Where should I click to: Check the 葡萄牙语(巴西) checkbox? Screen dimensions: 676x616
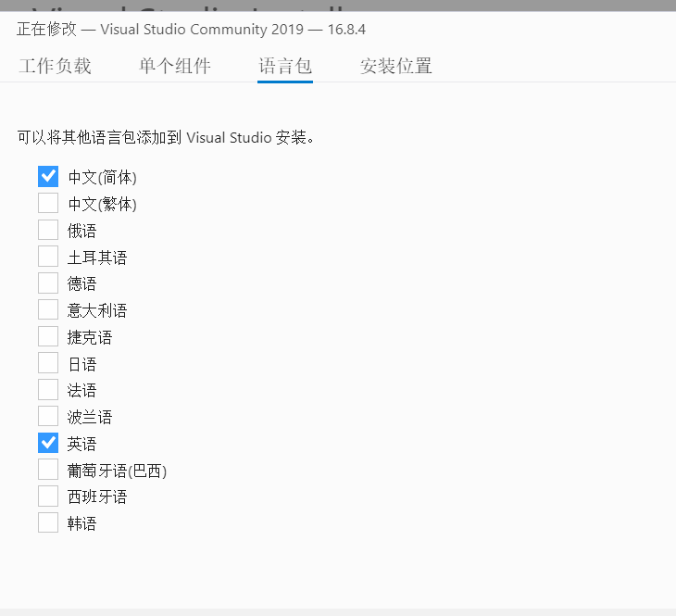tap(48, 470)
